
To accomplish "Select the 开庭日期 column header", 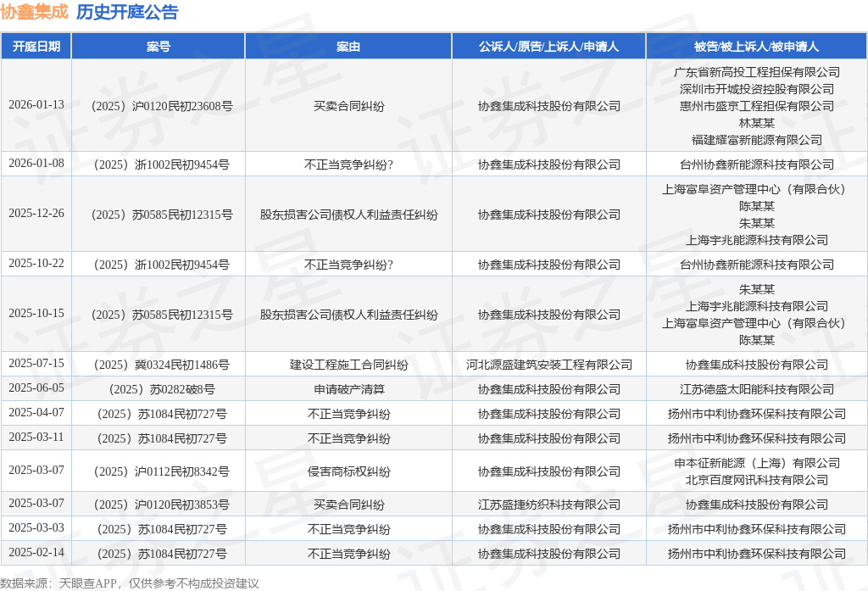I will point(36,47).
